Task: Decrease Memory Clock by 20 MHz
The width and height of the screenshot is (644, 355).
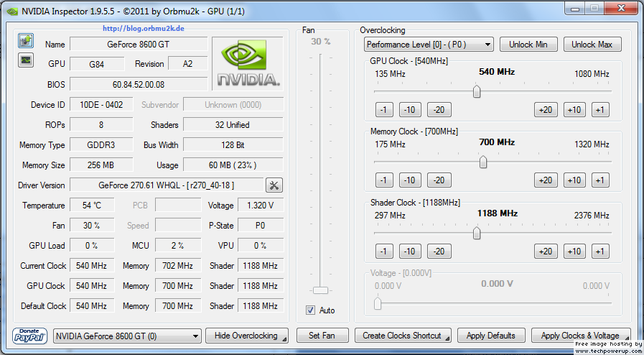Action: [x=439, y=180]
